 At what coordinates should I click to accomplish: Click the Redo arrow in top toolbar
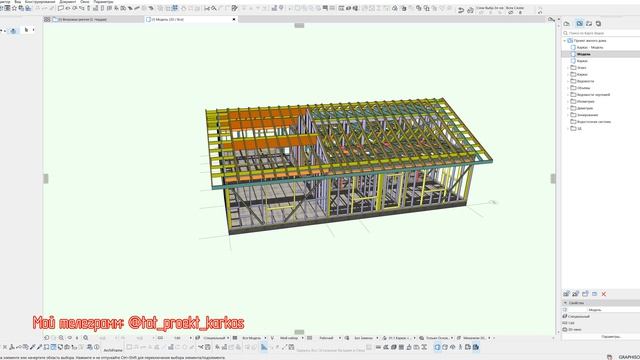(x=470, y=10)
